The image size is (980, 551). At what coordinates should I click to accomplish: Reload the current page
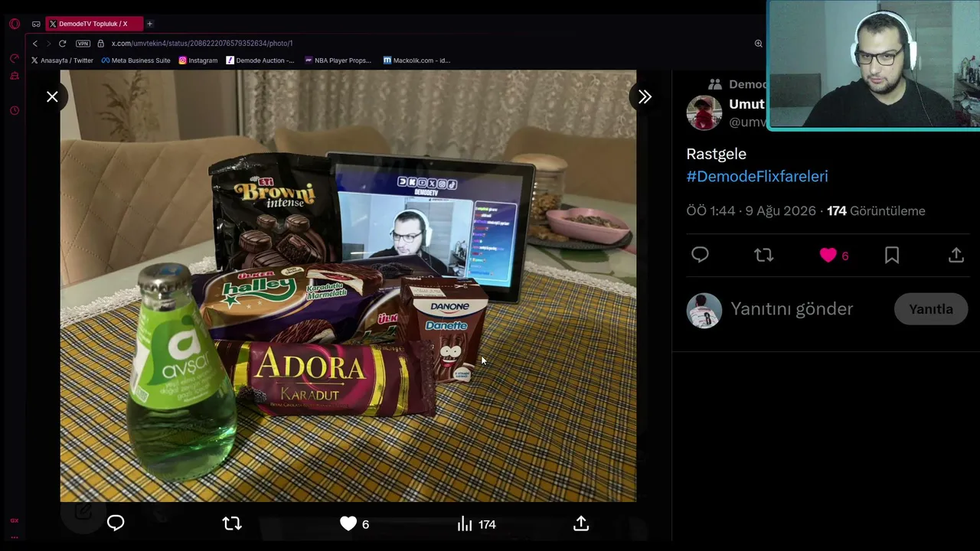coord(62,44)
